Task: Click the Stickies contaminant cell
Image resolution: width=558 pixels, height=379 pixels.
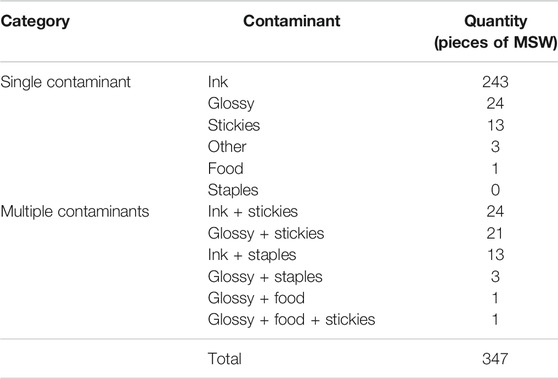Action: pyautogui.click(x=234, y=125)
